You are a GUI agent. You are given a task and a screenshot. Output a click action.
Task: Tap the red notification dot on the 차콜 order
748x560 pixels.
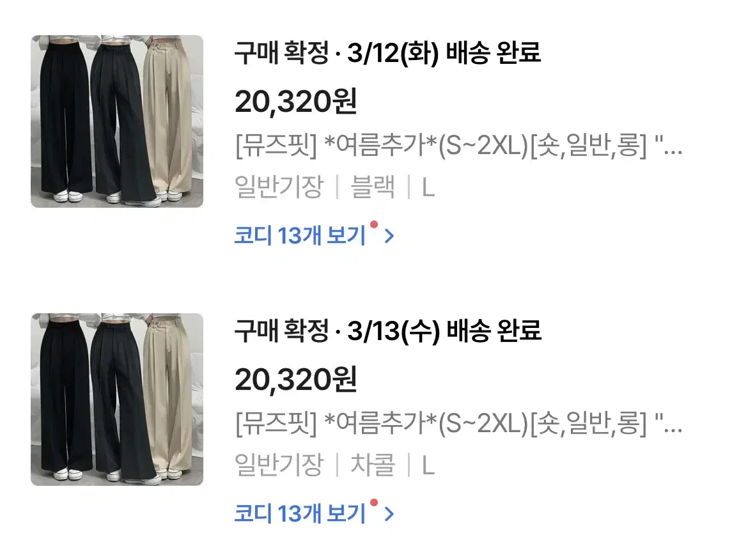374,502
